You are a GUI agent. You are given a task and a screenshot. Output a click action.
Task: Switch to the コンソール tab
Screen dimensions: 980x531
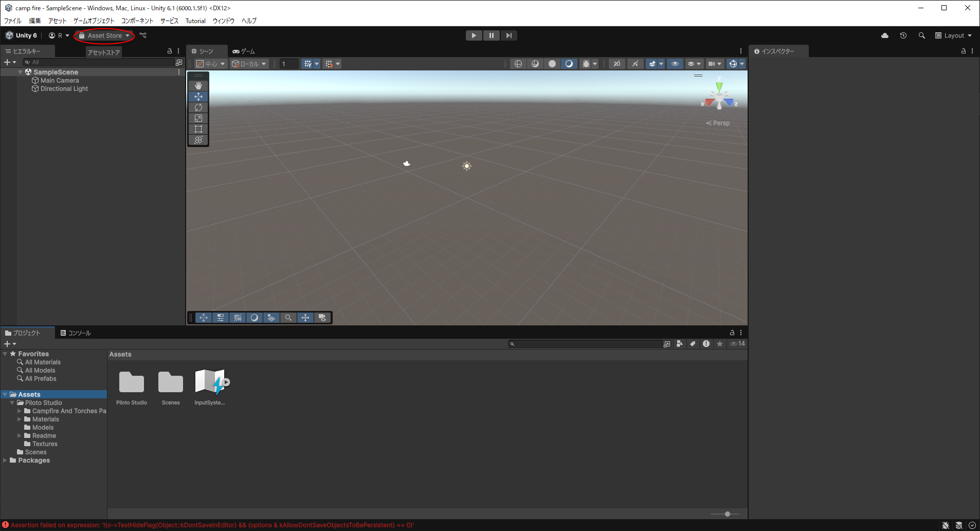click(76, 333)
